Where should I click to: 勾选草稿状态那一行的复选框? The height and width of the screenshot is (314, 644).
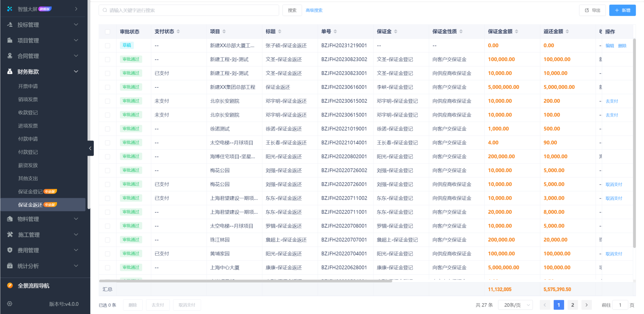coord(108,45)
